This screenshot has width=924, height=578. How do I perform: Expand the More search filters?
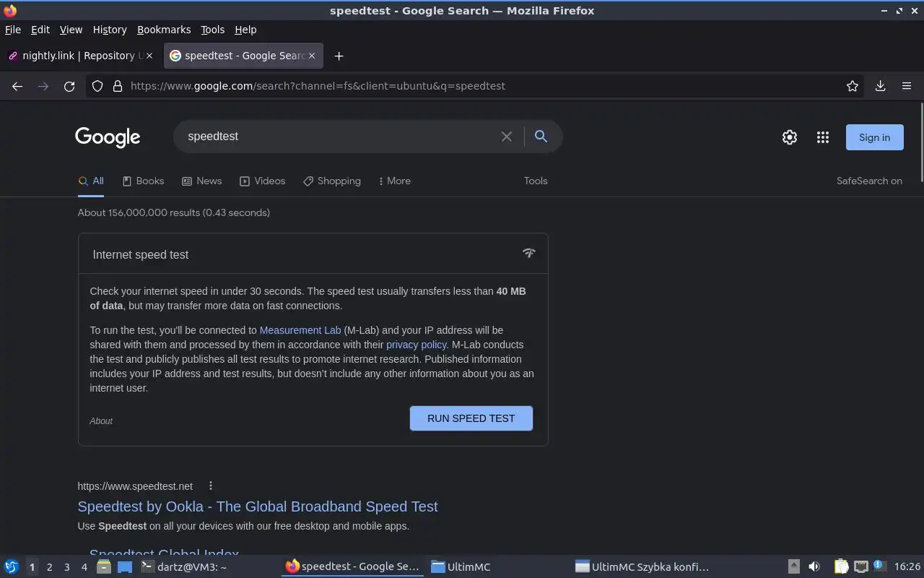pos(394,181)
